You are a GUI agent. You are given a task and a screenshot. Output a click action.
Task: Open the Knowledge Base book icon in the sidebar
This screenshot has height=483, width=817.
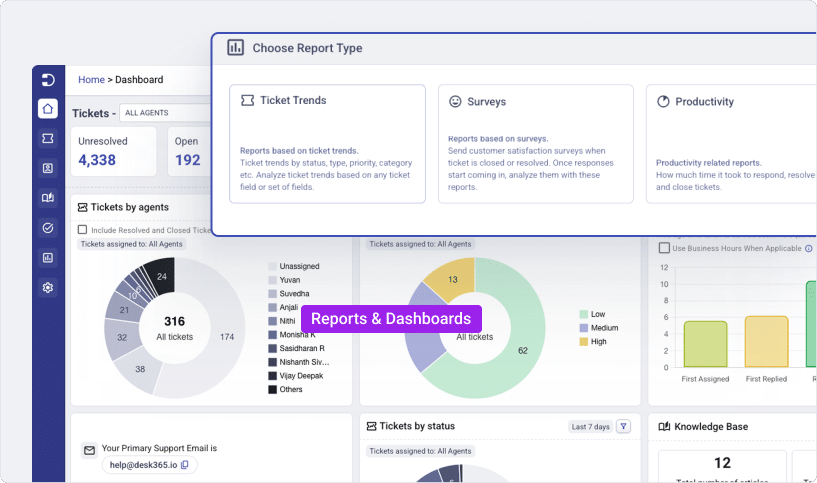point(48,197)
